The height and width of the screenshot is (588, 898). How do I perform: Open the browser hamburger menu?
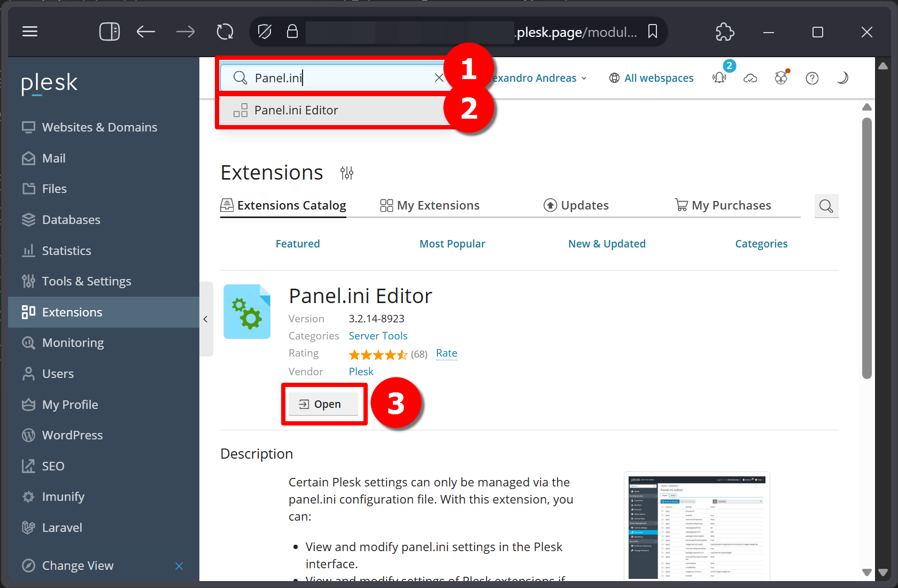[x=30, y=32]
